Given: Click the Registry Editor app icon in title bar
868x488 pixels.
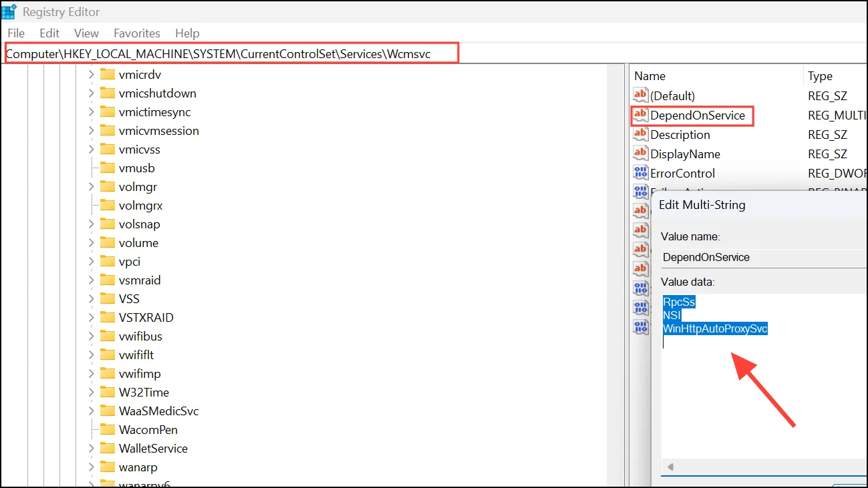Looking at the screenshot, I should 9,11.
